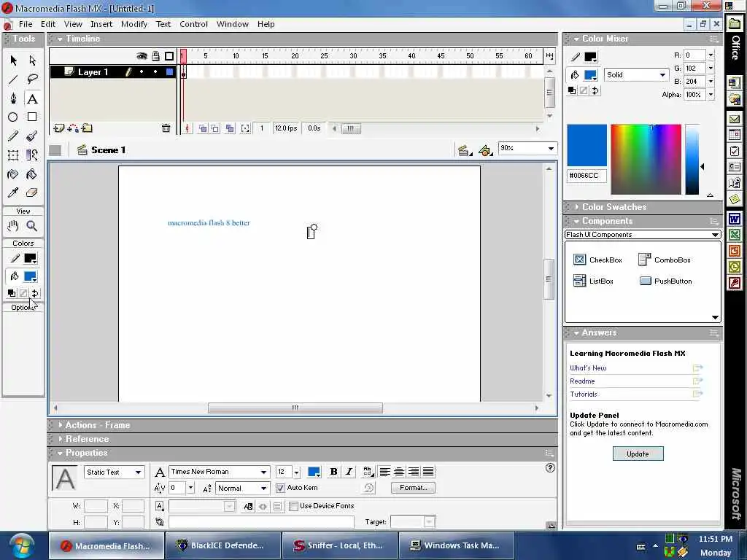Open the Insert menu
This screenshot has width=747, height=560.
coord(101,24)
